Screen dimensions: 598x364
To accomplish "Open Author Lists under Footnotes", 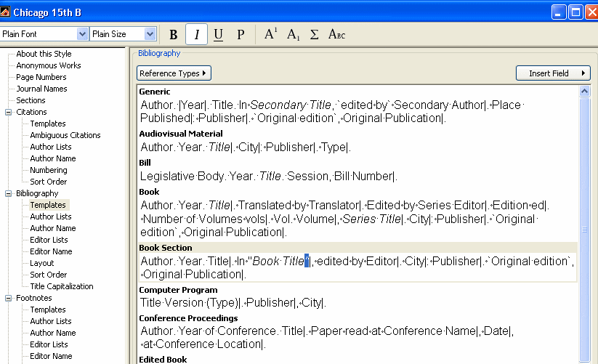I will coord(51,321).
